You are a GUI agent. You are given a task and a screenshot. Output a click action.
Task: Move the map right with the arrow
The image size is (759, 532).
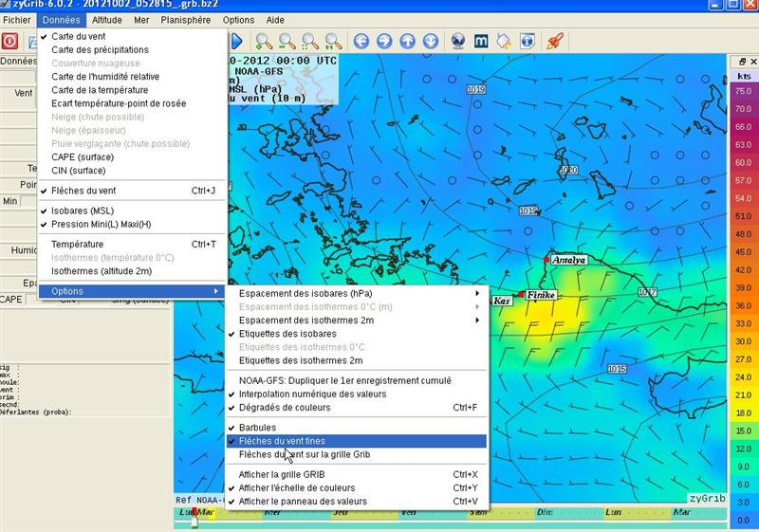[x=384, y=41]
